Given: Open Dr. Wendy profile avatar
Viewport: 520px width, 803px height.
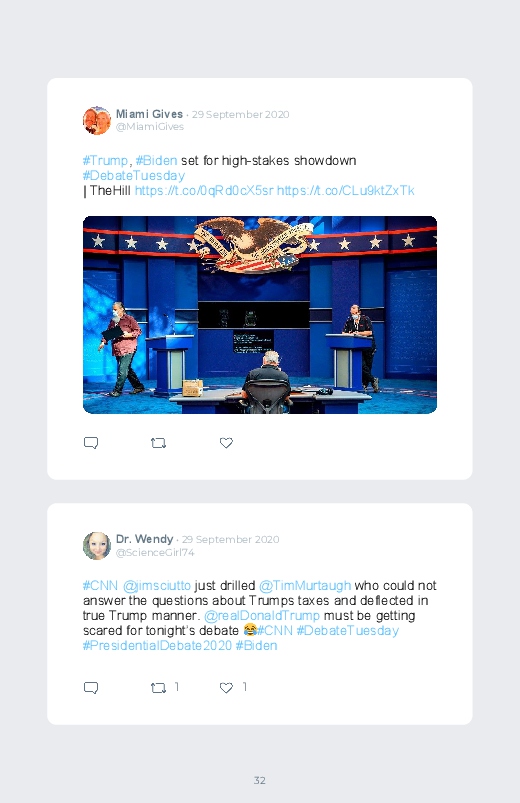Looking at the screenshot, I should click(97, 545).
